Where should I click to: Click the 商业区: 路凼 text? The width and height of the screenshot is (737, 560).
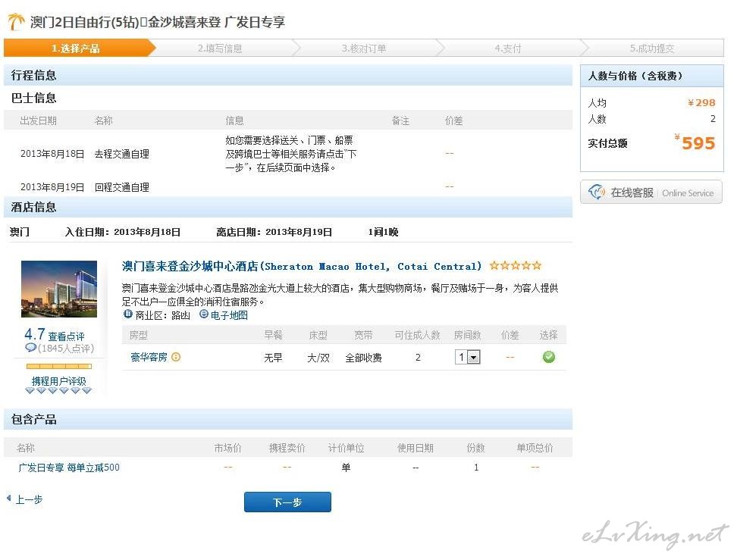(162, 315)
